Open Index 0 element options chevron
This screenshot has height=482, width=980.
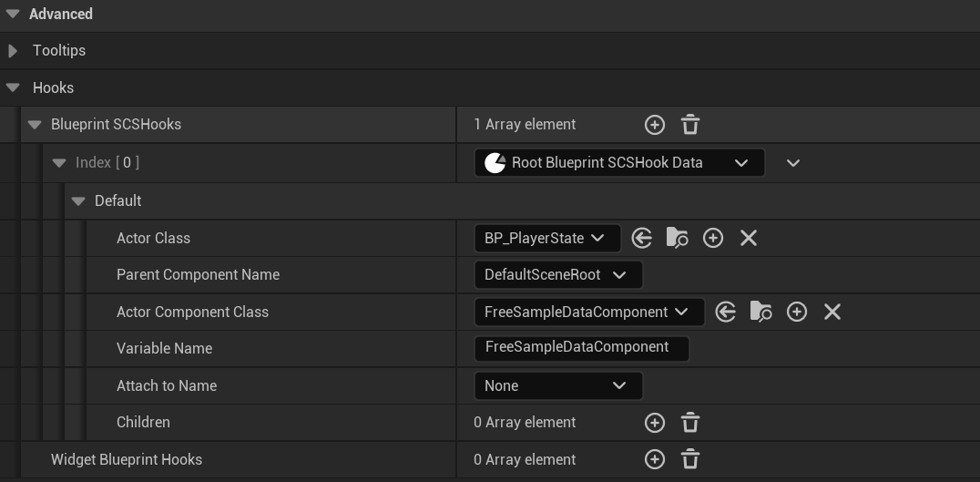[793, 163]
